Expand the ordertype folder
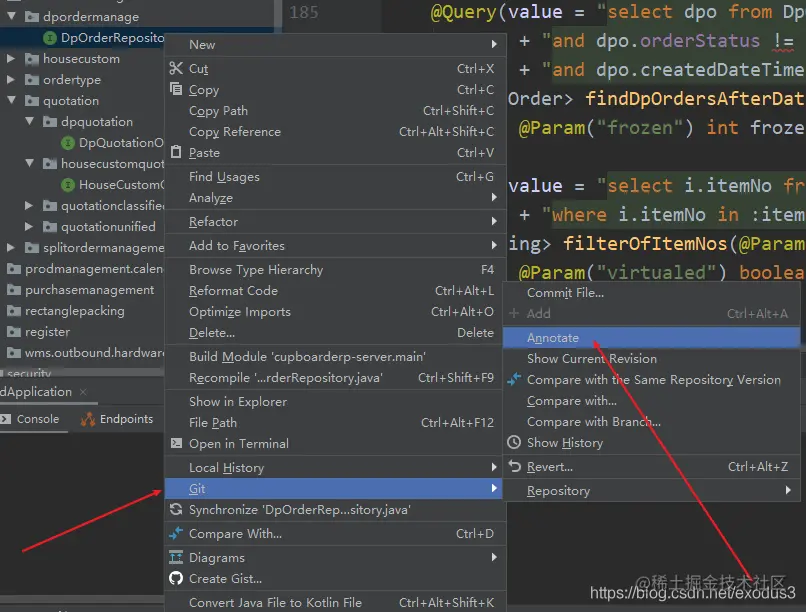 [11, 80]
